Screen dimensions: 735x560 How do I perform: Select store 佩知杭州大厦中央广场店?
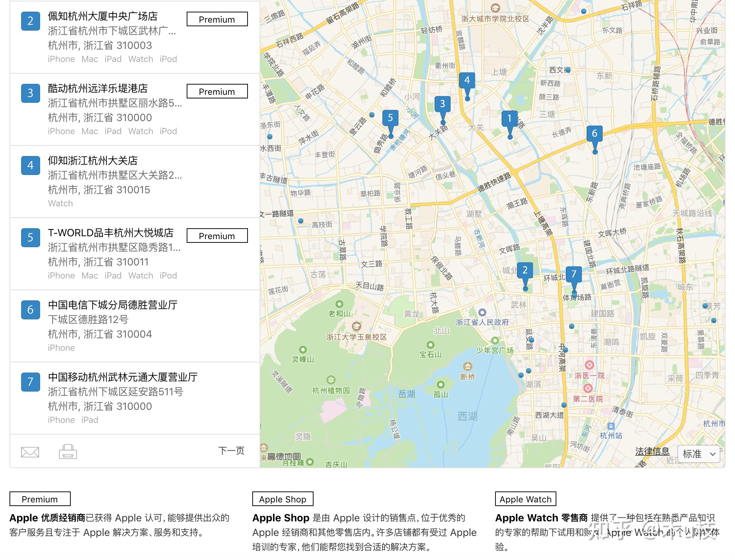pyautogui.click(x=103, y=16)
